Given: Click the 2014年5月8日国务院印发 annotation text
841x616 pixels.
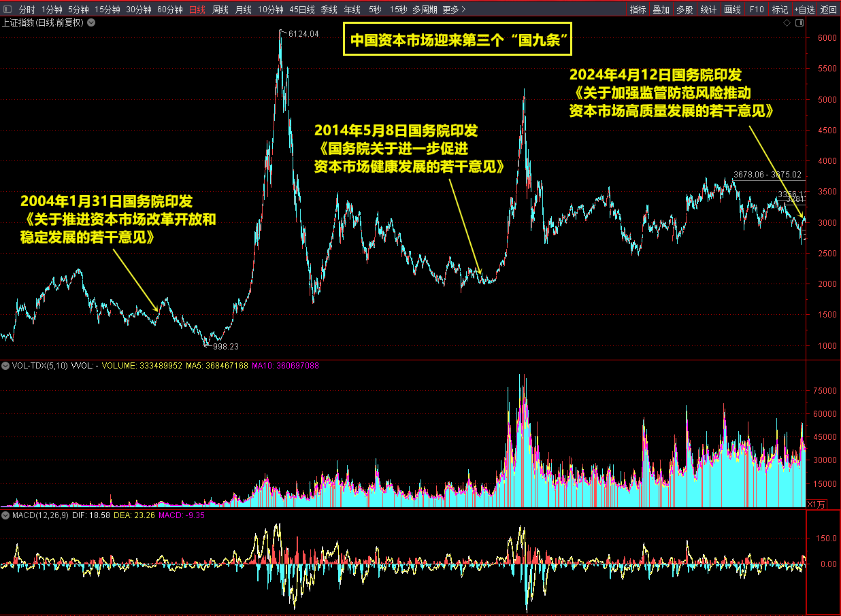Looking at the screenshot, I should coord(396,131).
